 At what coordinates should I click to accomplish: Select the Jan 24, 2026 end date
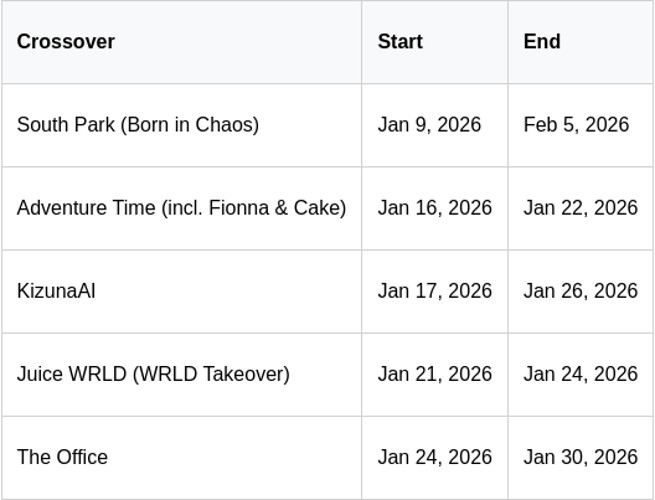[580, 374]
